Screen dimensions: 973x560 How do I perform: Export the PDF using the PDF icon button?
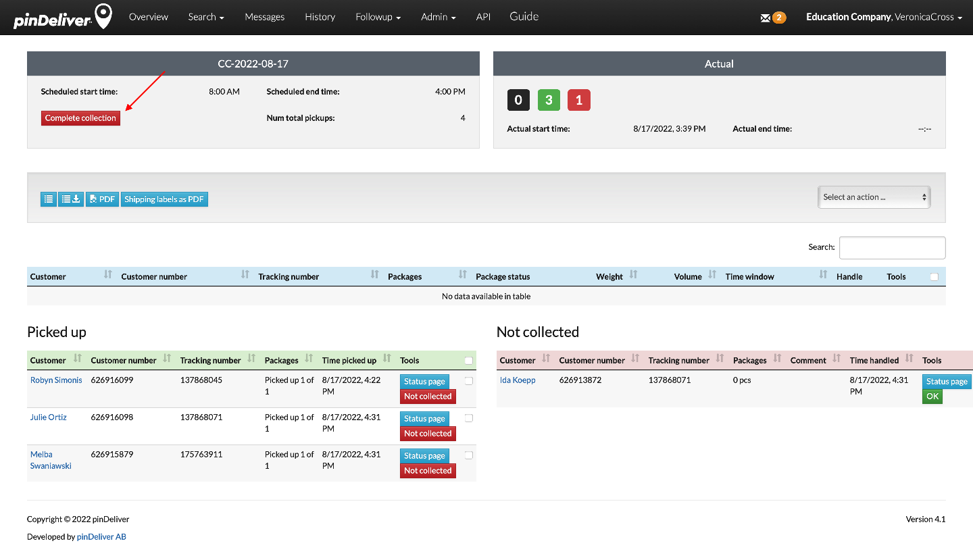102,199
